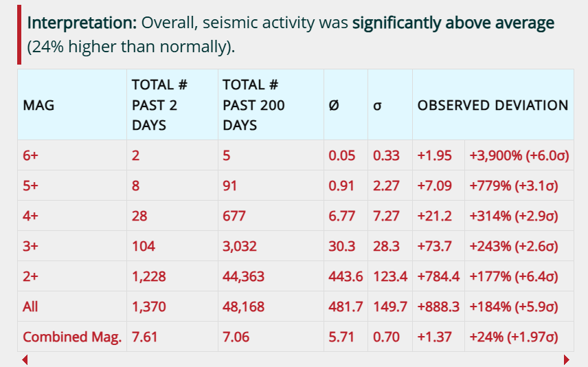Screen dimensions: 588x367
Task: Click the Total # Past 2 Days header
Action: click(x=160, y=105)
